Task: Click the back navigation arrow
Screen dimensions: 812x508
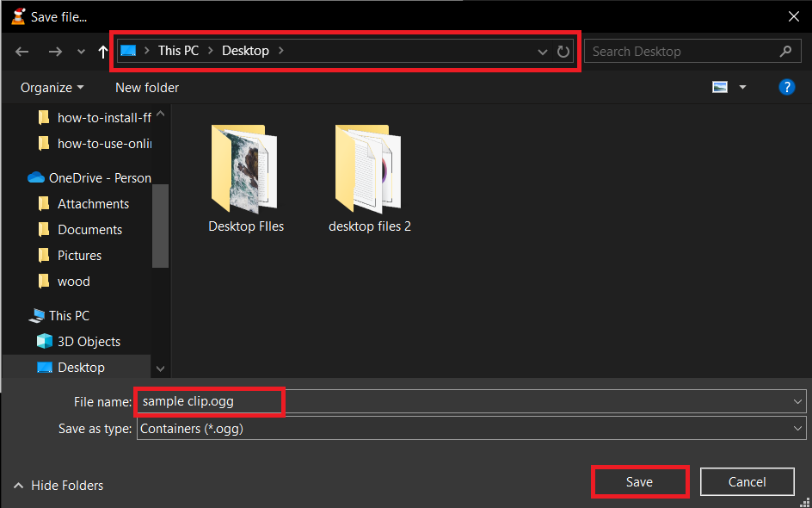Action: point(22,51)
